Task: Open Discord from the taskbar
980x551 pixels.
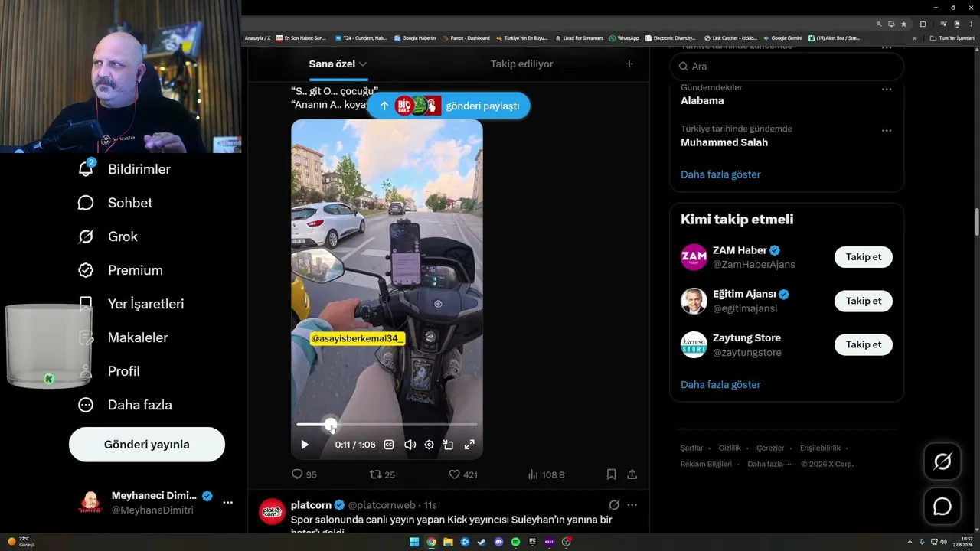Action: (x=498, y=543)
